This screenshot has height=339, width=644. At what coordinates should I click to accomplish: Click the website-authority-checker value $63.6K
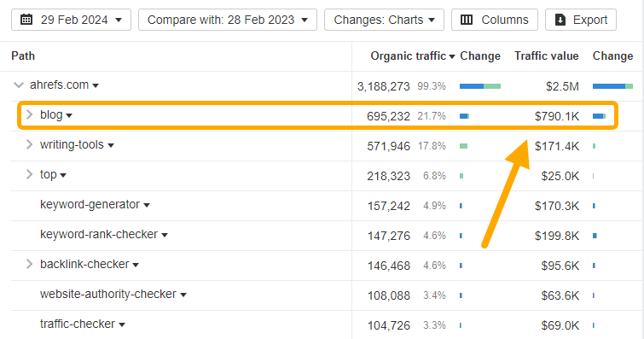click(x=560, y=295)
